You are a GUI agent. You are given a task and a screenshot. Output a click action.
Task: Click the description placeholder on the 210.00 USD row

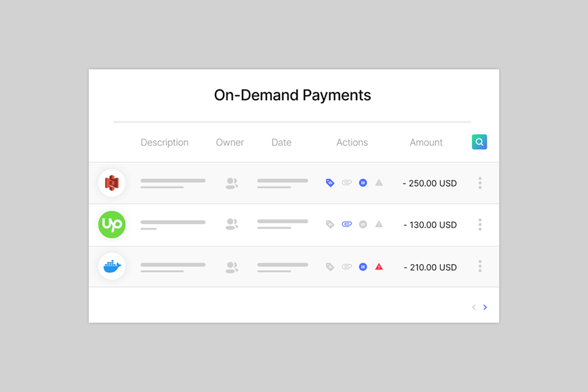pyautogui.click(x=173, y=268)
